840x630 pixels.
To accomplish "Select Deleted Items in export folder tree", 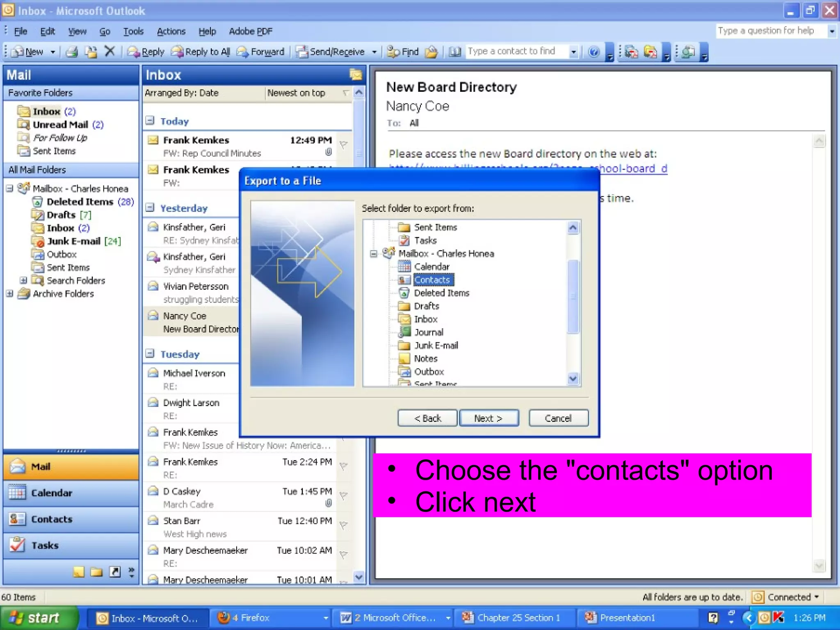I will [x=441, y=293].
